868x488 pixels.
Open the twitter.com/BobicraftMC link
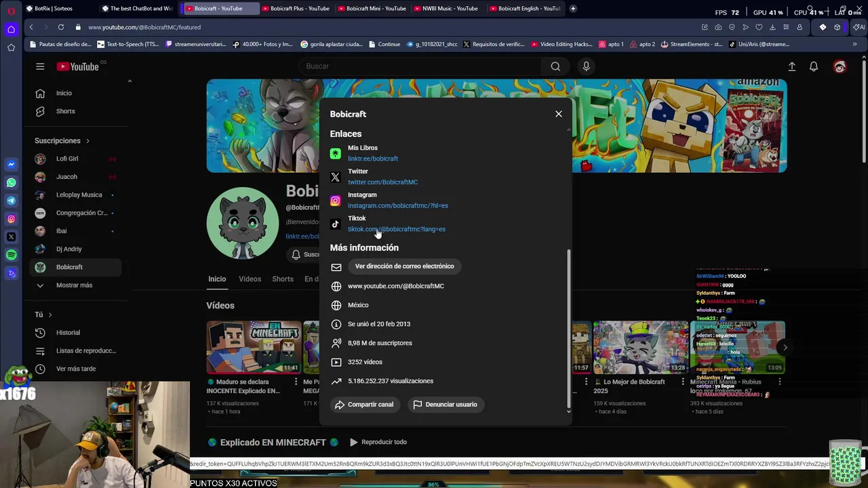382,182
